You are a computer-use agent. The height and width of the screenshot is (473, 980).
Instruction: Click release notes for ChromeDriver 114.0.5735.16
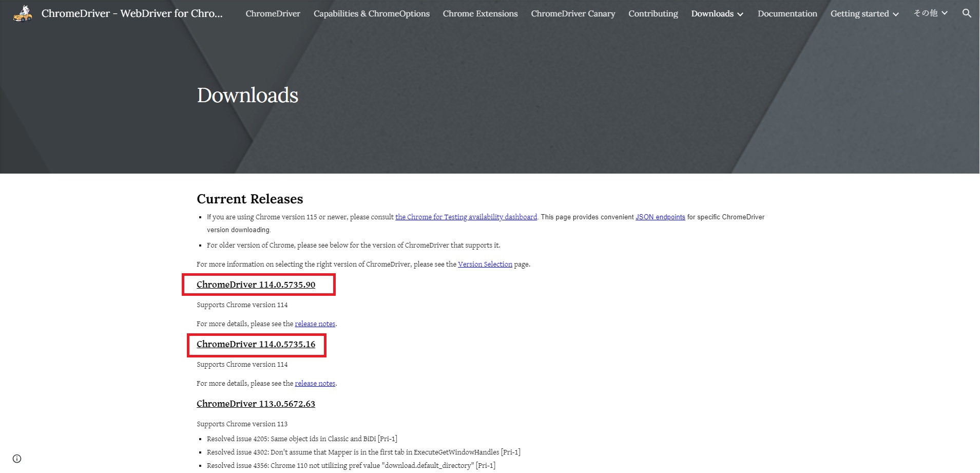coord(315,383)
